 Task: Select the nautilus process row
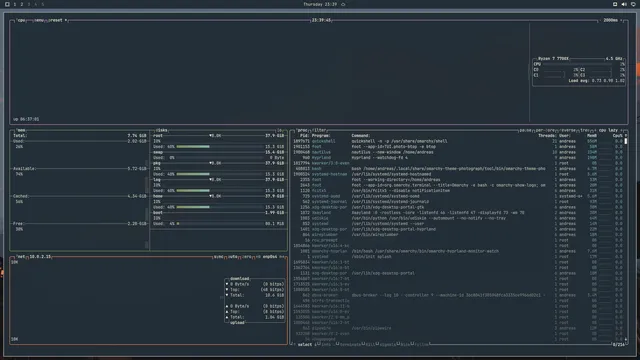(x=457, y=152)
